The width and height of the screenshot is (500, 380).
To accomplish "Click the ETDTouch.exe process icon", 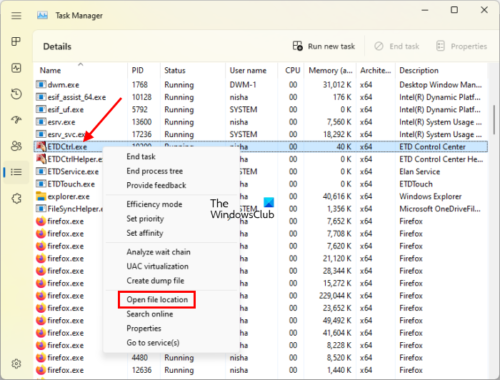I will click(41, 184).
